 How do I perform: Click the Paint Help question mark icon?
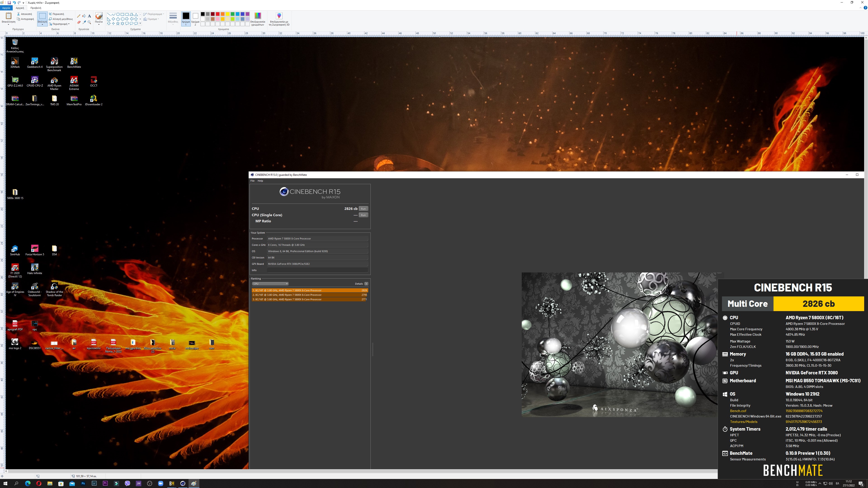[x=865, y=8]
